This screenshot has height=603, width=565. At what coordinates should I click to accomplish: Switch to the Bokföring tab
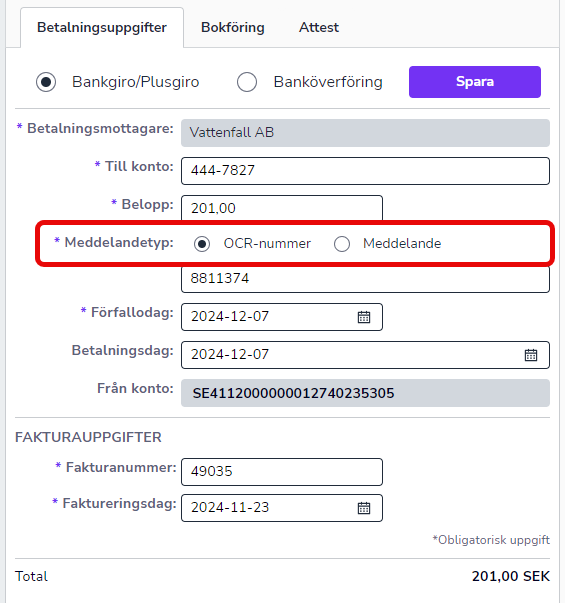[x=233, y=27]
